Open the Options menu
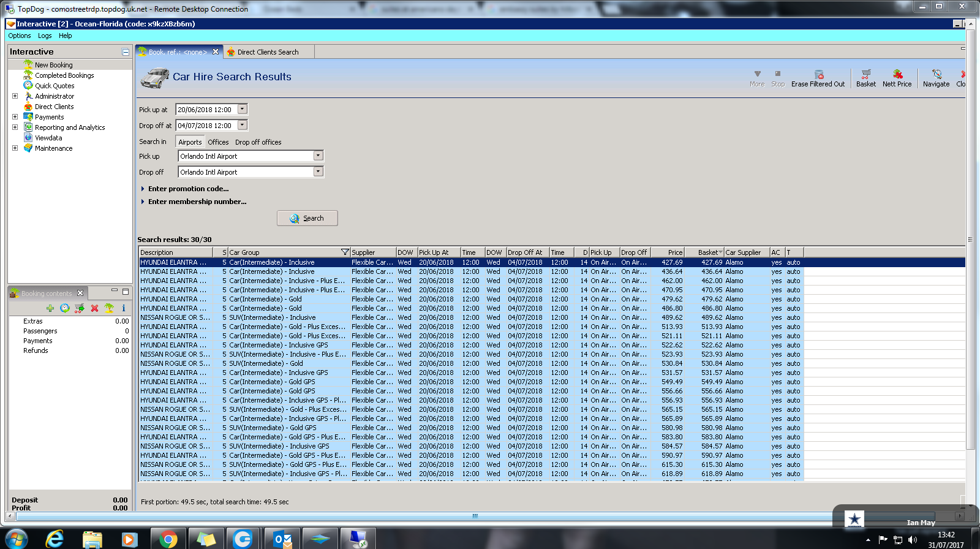This screenshot has height=549, width=980. pos(20,36)
